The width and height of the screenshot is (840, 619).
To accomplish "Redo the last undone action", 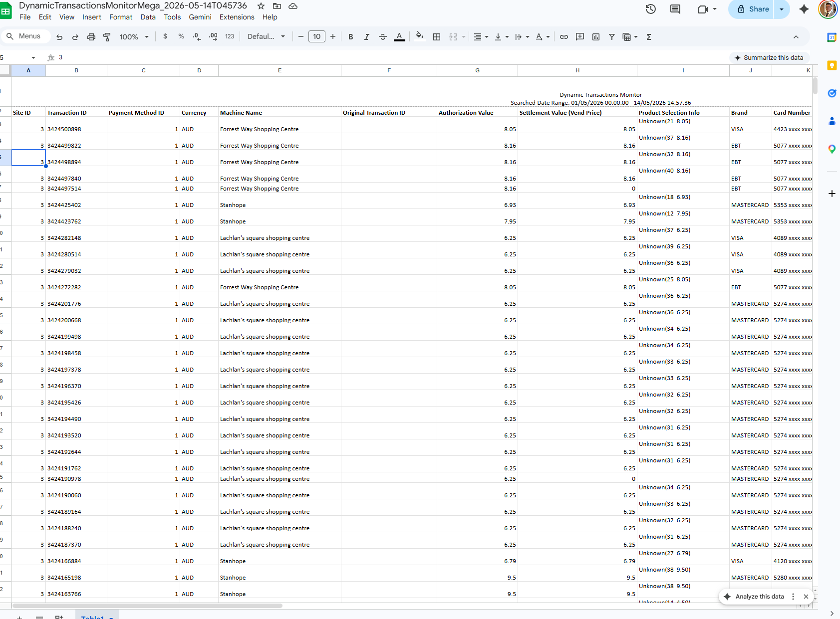I will tap(75, 37).
